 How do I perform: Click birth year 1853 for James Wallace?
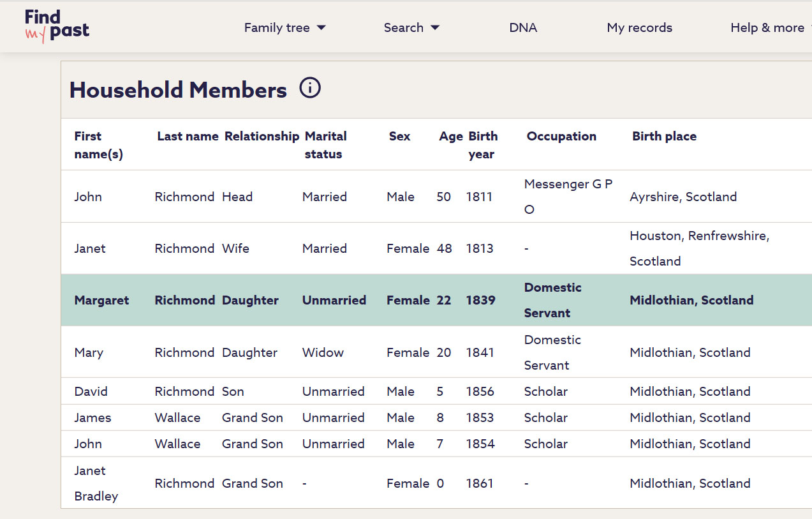(x=480, y=417)
